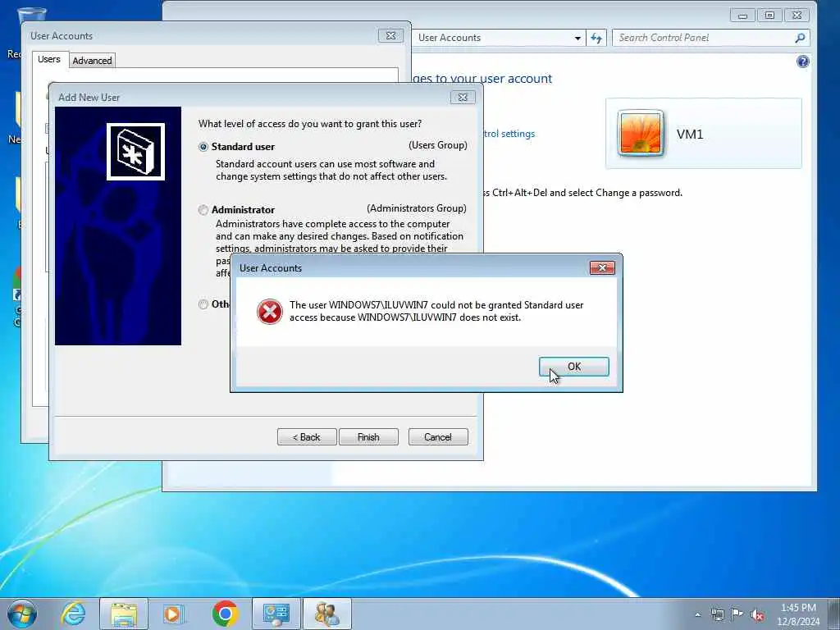Open Action Center flag icon
The width and height of the screenshot is (840, 630).
click(737, 614)
